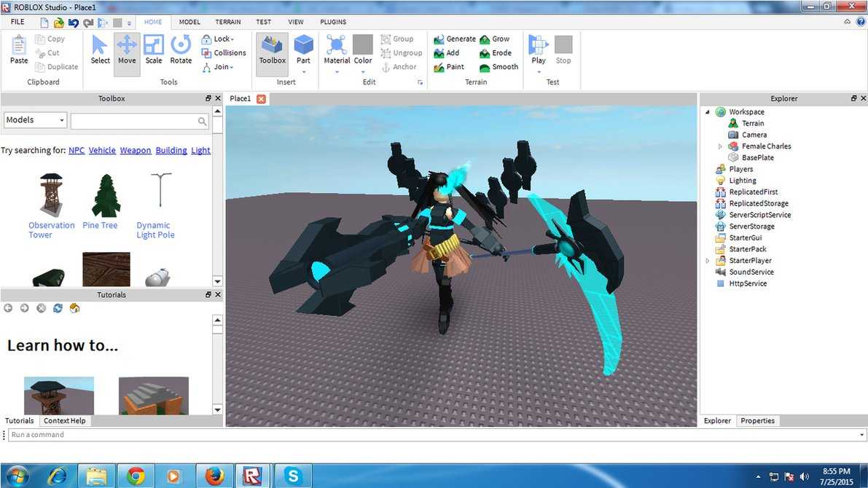
Task: Open the Material picker
Action: (337, 50)
